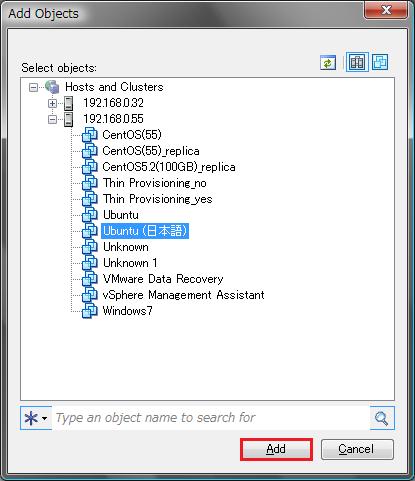Switch to VMs and Templates view icon
Screen dimensions: 415x481
coord(380,62)
